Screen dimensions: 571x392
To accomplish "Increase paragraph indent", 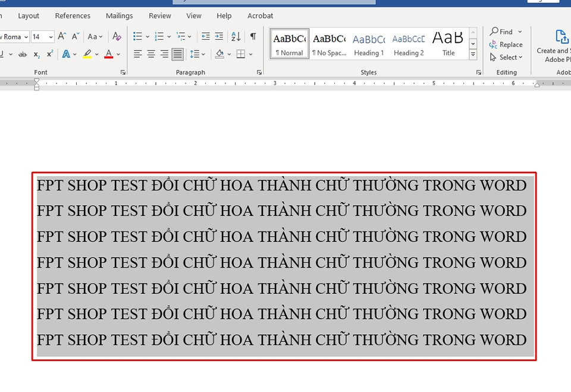I will pos(219,36).
